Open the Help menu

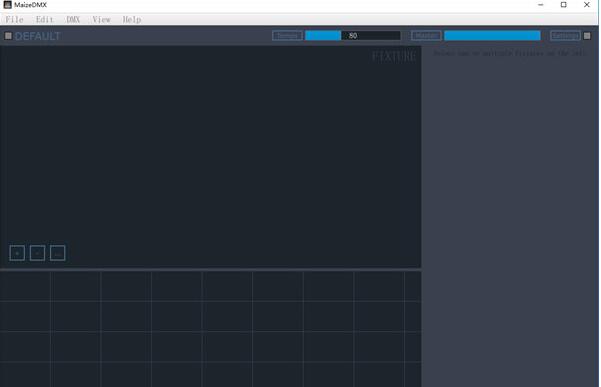point(132,19)
